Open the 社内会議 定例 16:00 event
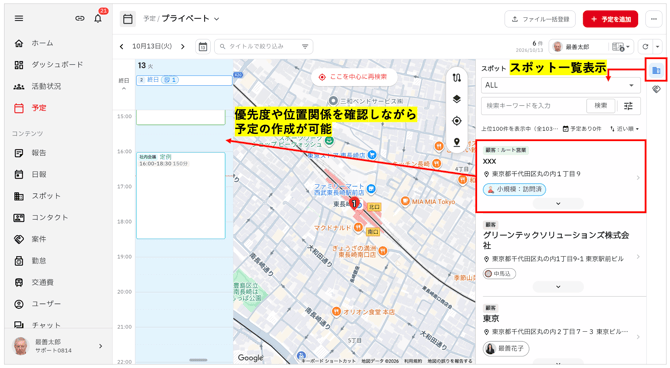The image size is (670, 368). coord(181,195)
